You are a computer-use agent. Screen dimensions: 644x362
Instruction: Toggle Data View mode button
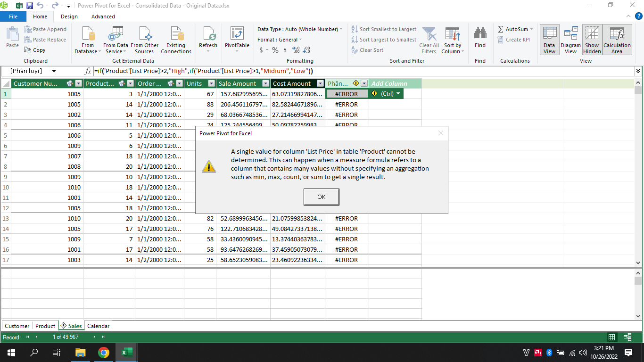[549, 40]
